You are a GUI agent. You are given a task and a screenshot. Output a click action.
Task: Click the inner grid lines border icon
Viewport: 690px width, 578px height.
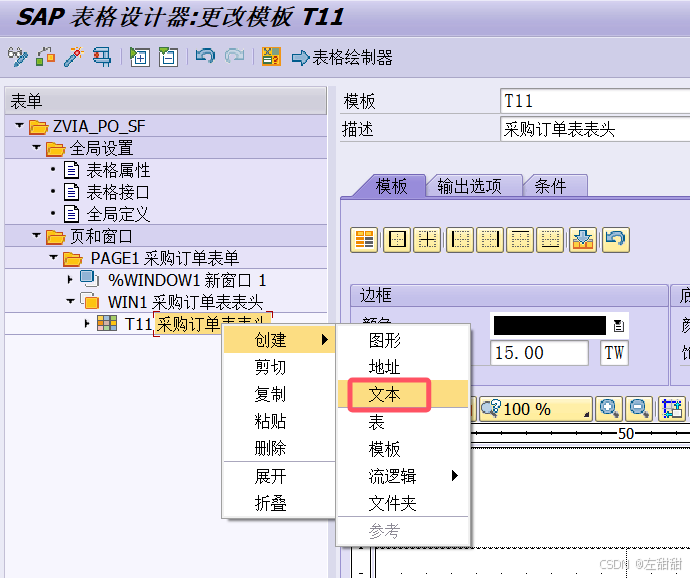427,240
